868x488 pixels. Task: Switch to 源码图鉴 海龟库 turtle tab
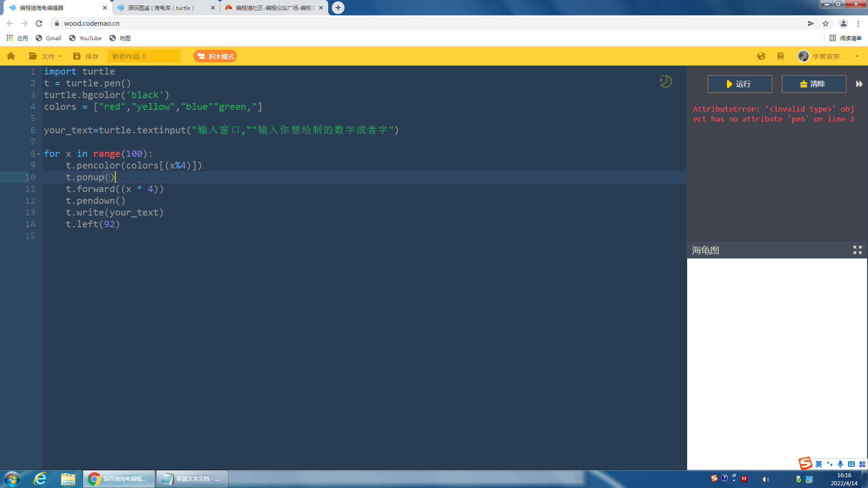pyautogui.click(x=165, y=8)
